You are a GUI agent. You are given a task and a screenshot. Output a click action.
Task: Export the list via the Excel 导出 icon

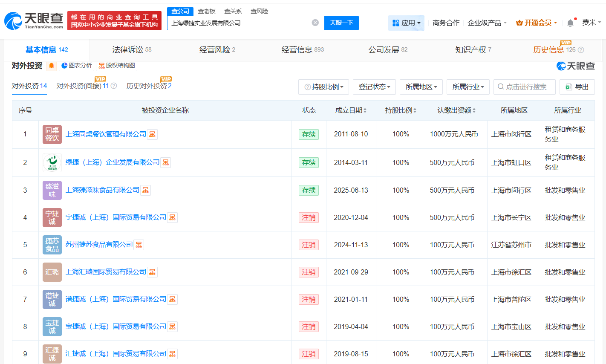577,87
